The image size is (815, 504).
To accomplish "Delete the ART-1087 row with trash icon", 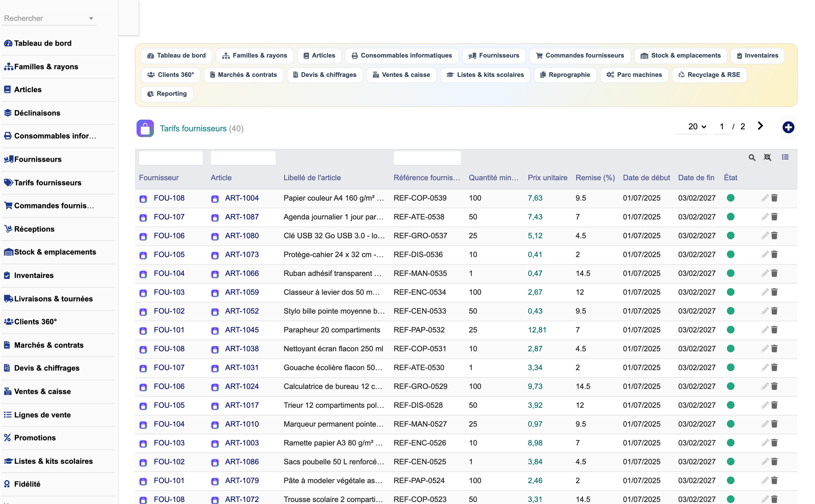I will (x=774, y=217).
